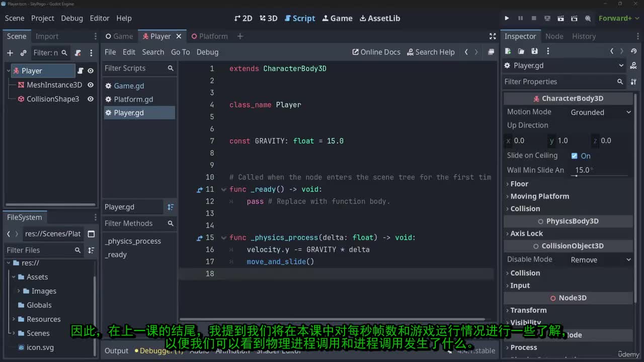Stop the running project
The image size is (644, 362).
coord(534,18)
